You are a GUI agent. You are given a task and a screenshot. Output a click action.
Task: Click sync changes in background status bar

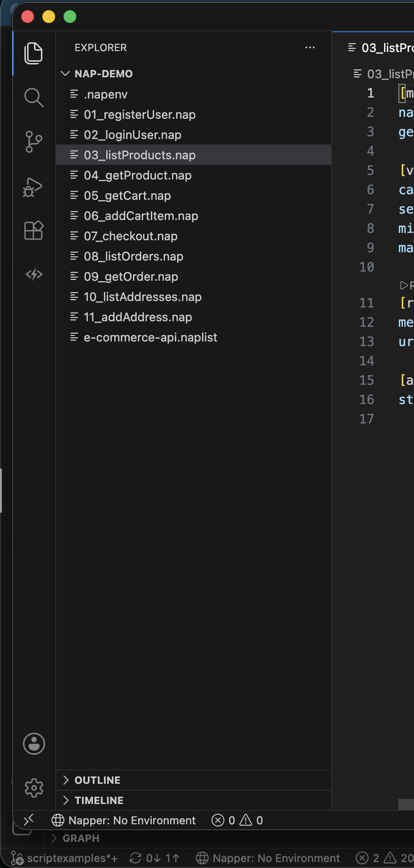pos(155,858)
